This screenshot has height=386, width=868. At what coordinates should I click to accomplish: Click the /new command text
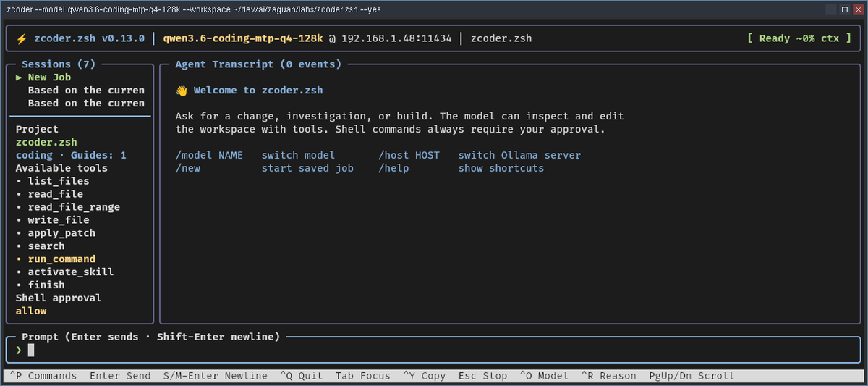click(x=187, y=168)
